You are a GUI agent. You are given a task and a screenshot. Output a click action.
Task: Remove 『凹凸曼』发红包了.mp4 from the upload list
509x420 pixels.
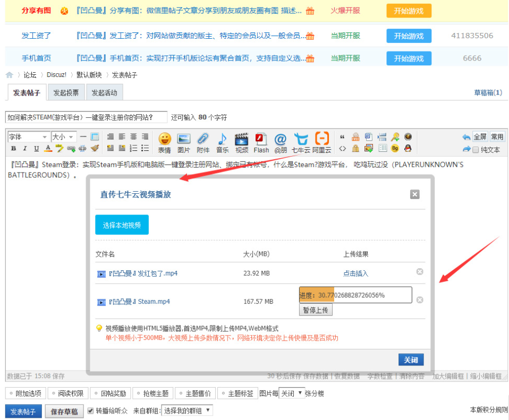point(420,271)
